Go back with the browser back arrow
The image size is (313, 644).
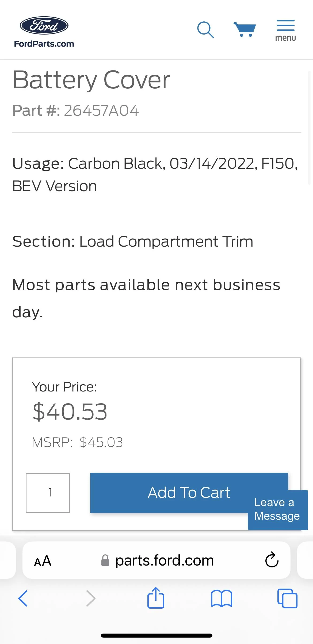[23, 598]
